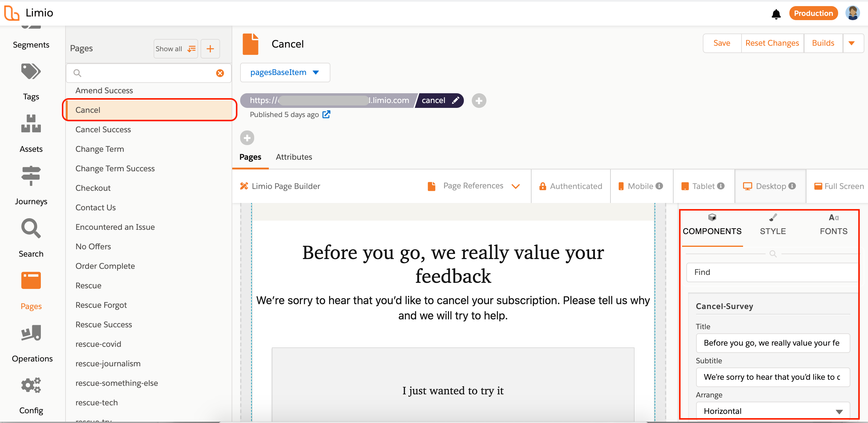Select Checkout page
Viewport: 868px width, 423px height.
pyautogui.click(x=149, y=188)
